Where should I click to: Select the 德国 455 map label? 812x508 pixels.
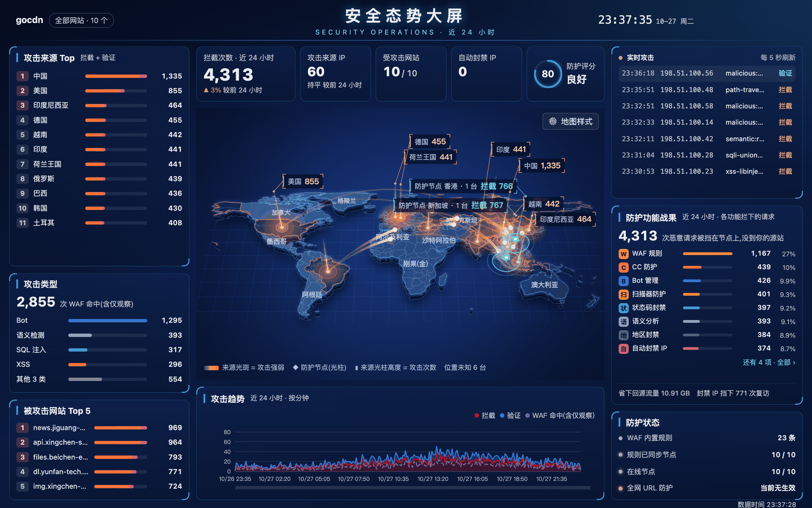[x=430, y=142]
